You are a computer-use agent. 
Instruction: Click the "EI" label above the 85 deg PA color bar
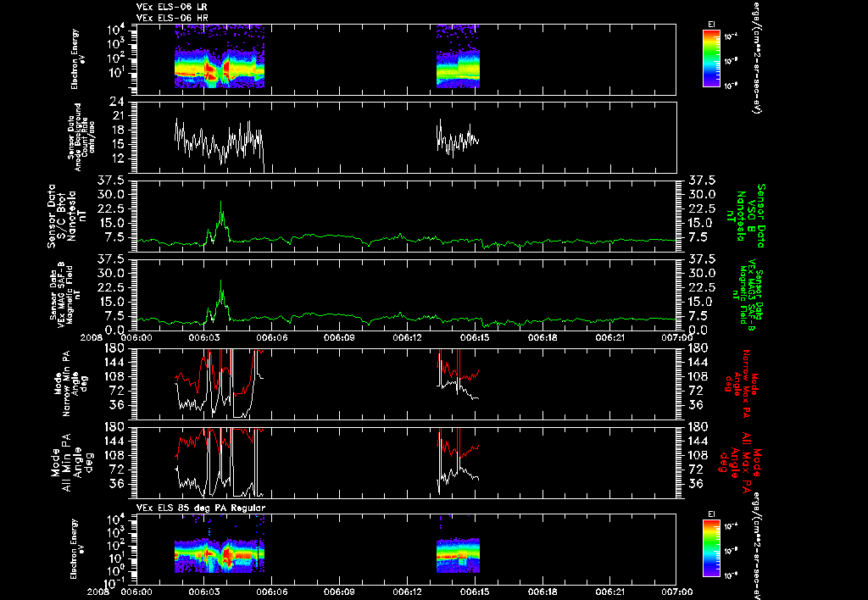711,514
